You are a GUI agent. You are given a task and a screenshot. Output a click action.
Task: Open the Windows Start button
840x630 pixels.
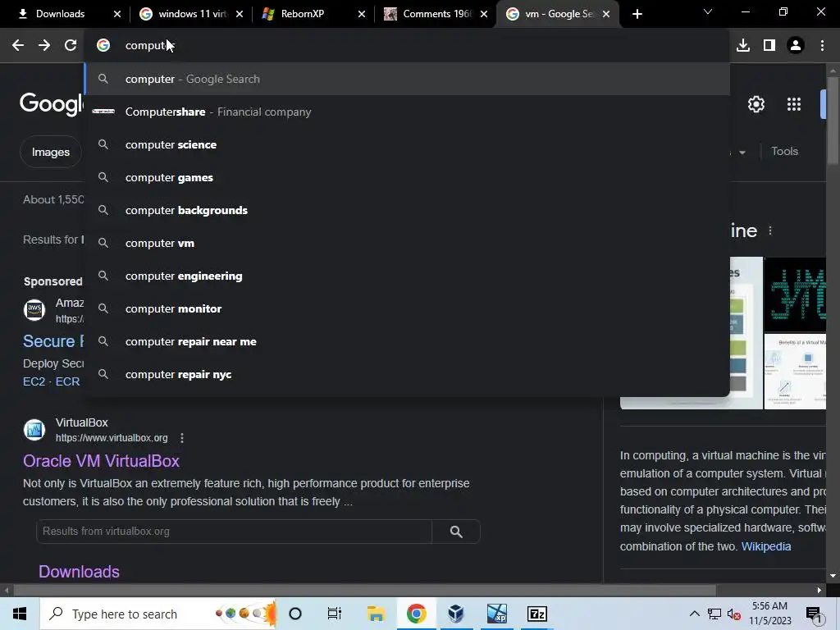tap(20, 614)
